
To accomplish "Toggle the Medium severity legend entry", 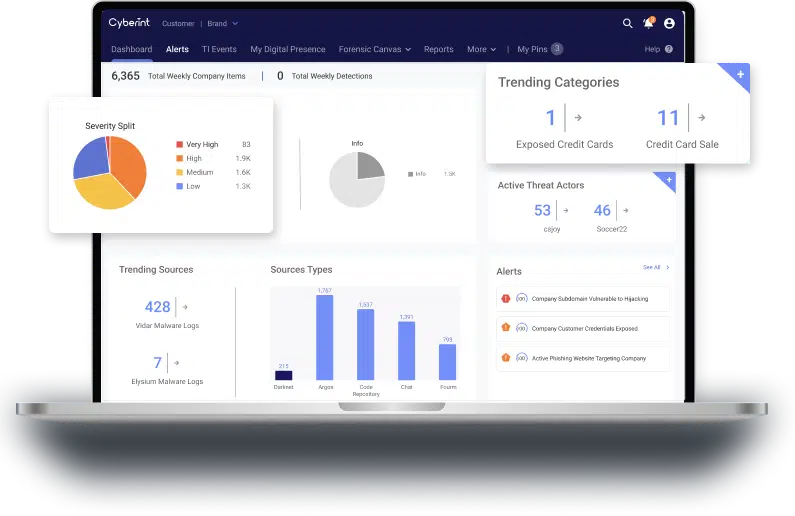I will point(200,172).
